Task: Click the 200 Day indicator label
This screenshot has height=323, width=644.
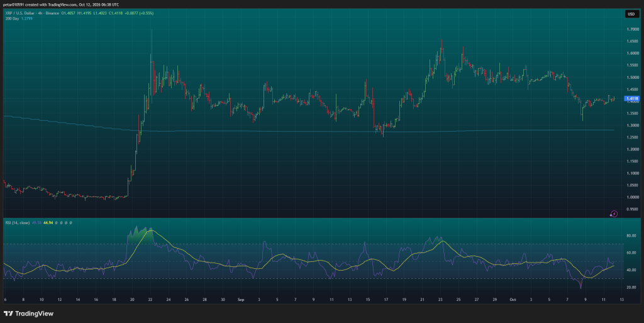Action: pyautogui.click(x=12, y=18)
